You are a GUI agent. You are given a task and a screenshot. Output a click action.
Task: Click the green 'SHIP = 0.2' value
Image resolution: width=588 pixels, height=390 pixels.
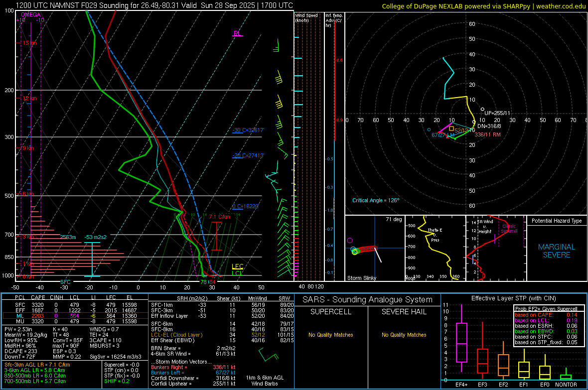(117, 381)
